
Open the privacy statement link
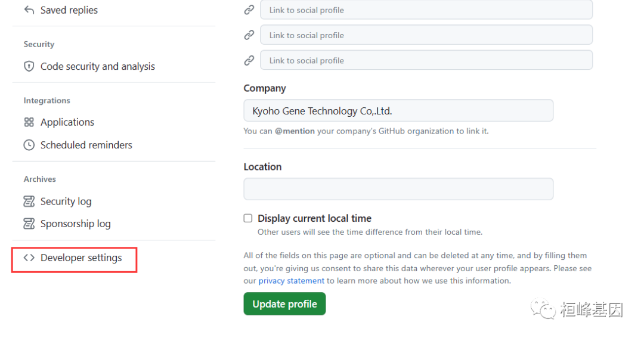coord(291,281)
